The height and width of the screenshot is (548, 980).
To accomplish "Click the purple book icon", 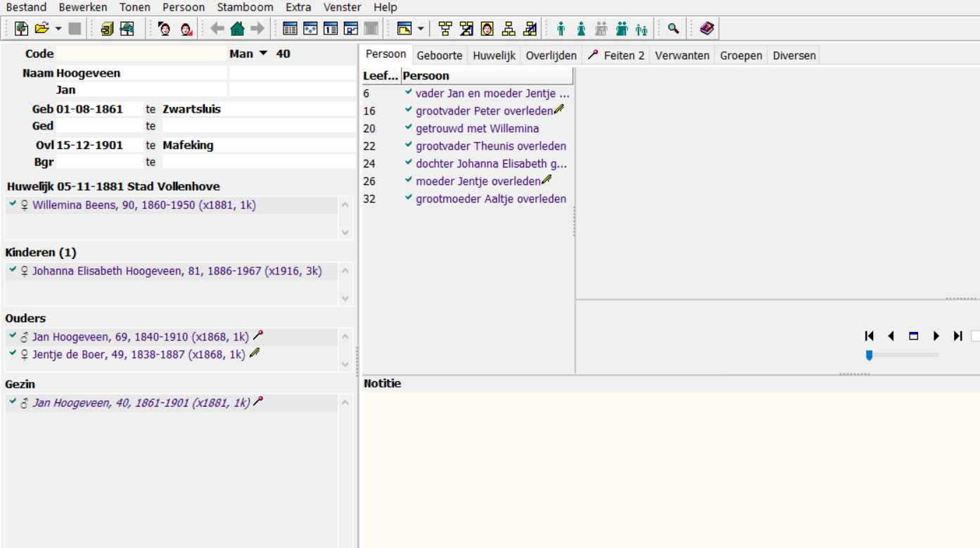I will [x=706, y=29].
